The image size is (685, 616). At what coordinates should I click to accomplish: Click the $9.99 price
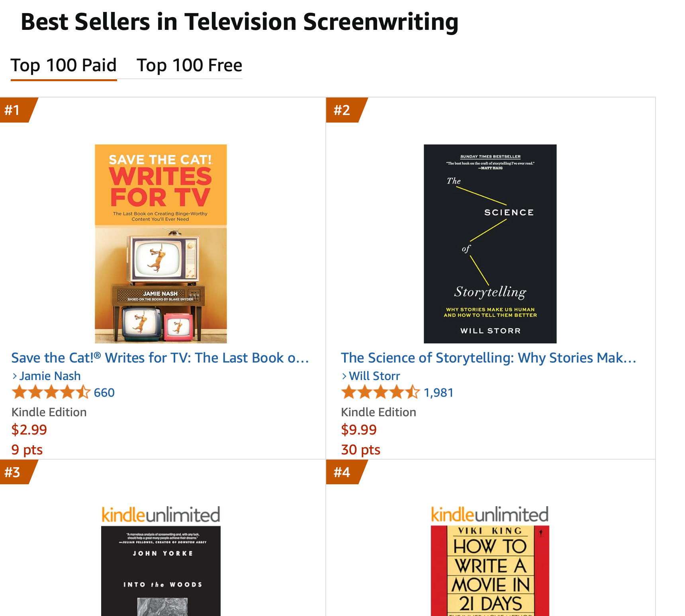click(359, 430)
